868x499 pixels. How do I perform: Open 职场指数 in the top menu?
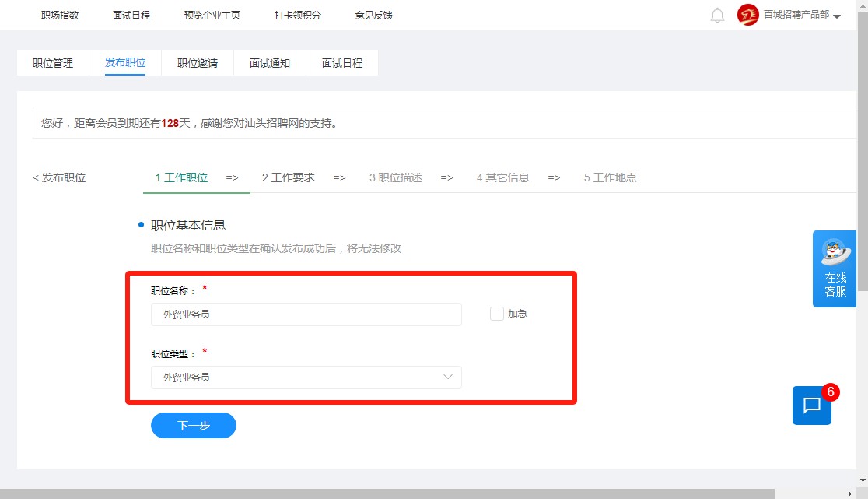(60, 16)
